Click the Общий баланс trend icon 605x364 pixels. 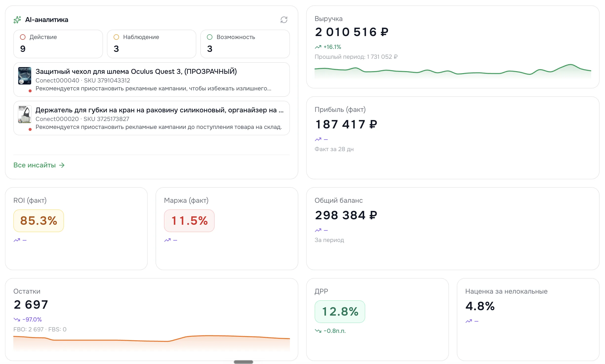318,230
